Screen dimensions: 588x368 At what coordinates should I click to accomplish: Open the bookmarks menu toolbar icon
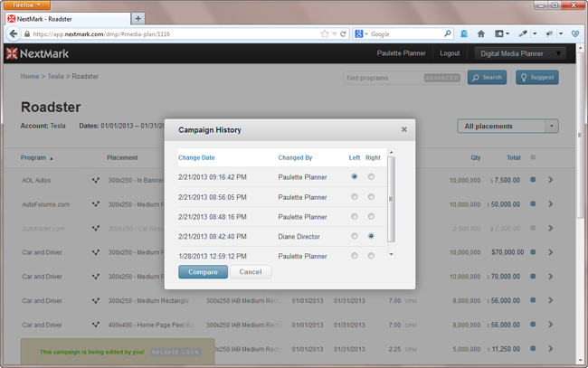[x=502, y=34]
